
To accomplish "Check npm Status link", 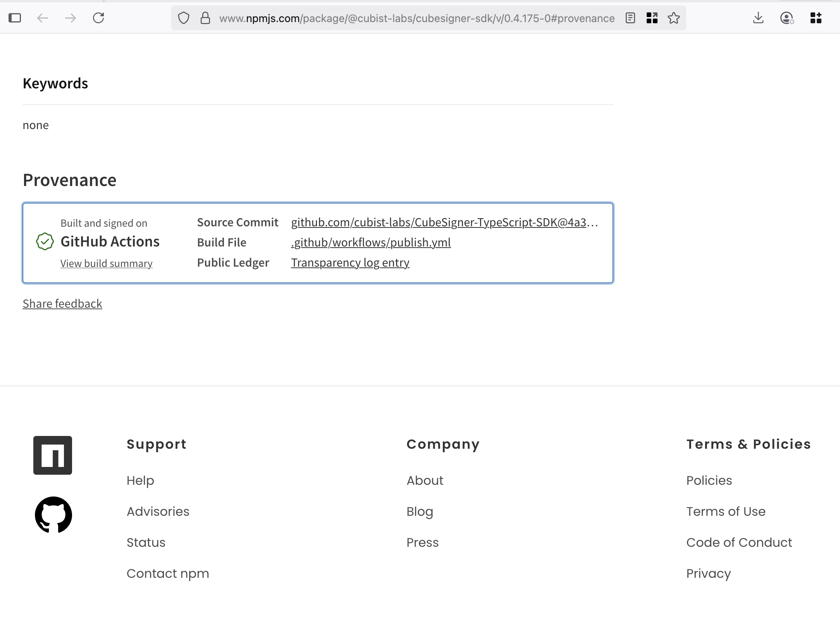I will (146, 543).
